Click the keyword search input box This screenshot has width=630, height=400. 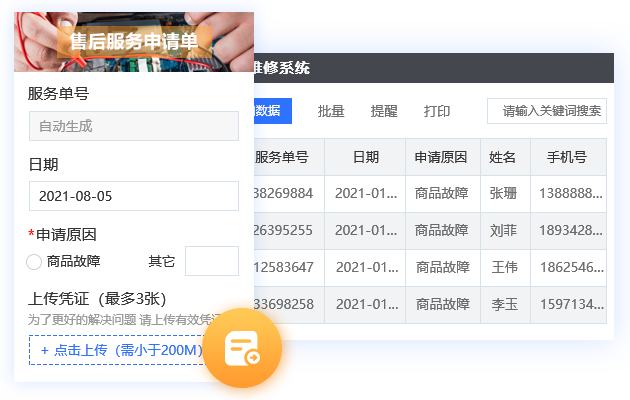click(x=547, y=111)
